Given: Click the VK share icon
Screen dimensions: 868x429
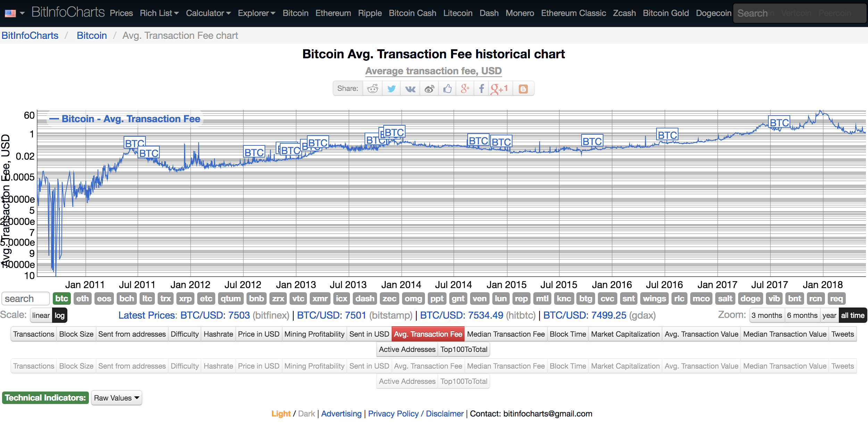Looking at the screenshot, I should point(410,89).
